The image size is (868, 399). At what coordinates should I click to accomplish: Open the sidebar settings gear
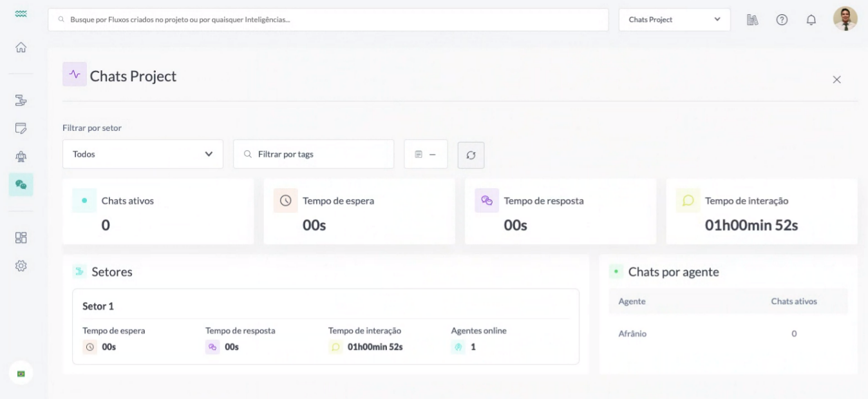pos(21,264)
